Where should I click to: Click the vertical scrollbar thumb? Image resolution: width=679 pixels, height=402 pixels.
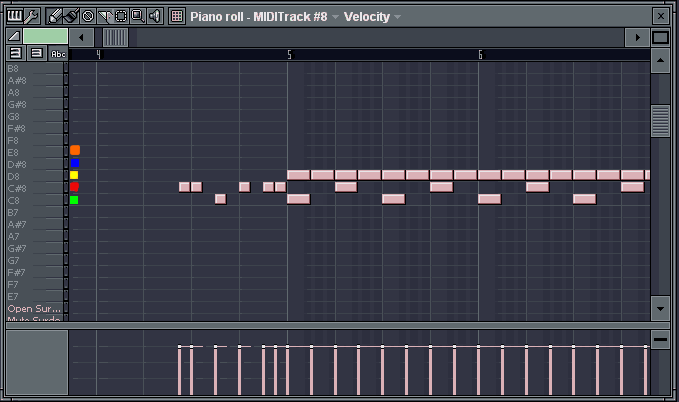[x=660, y=121]
